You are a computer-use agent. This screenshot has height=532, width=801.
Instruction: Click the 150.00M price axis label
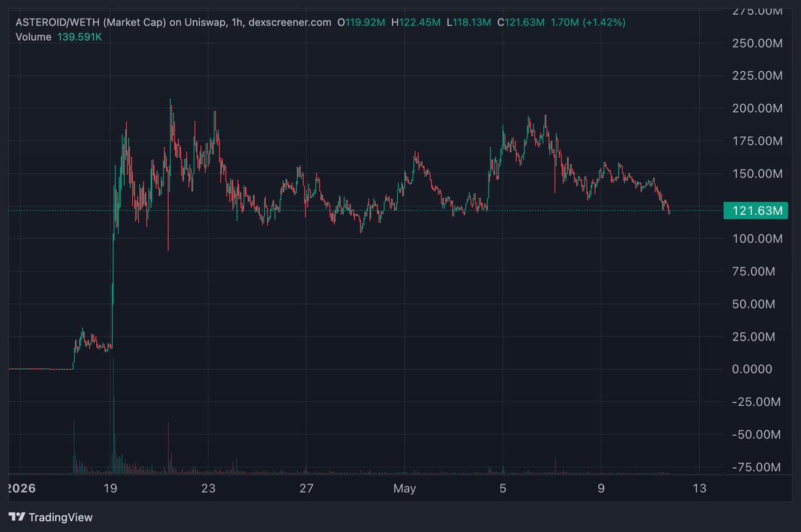tap(757, 174)
